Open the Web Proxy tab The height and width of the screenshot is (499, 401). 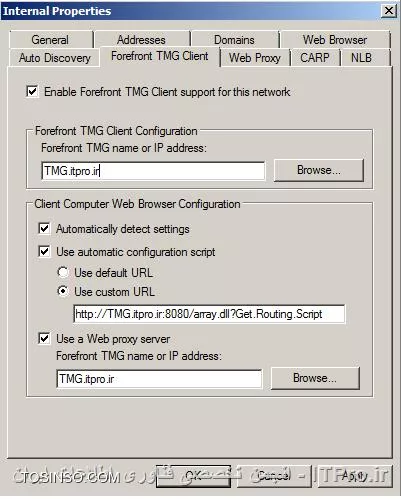click(255, 58)
